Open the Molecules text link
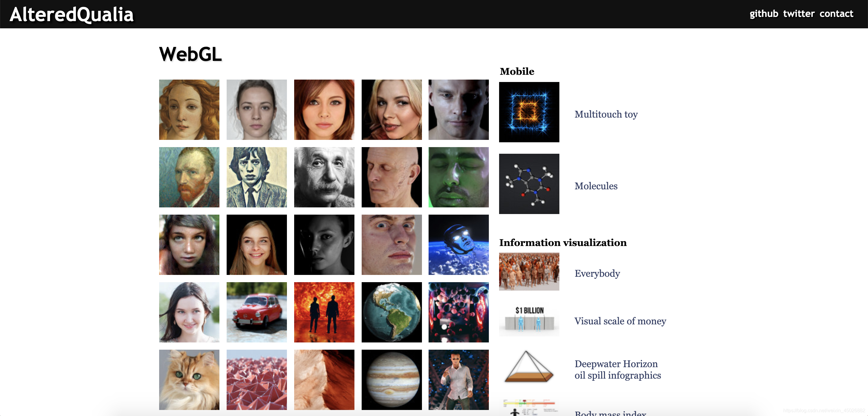 pyautogui.click(x=596, y=186)
